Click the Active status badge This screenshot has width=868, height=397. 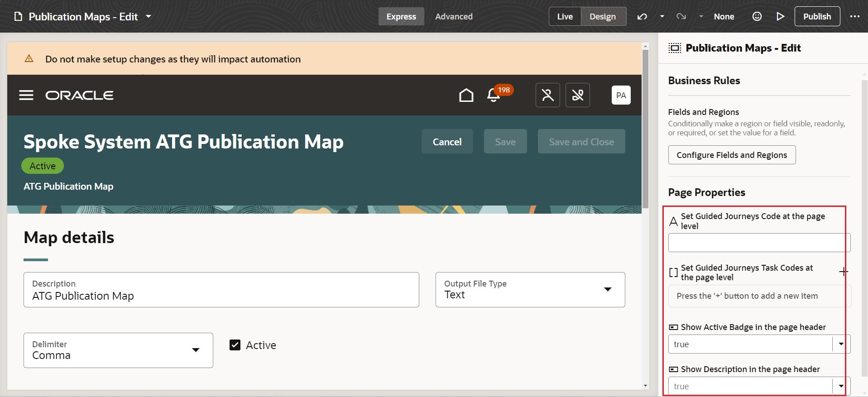pos(43,166)
